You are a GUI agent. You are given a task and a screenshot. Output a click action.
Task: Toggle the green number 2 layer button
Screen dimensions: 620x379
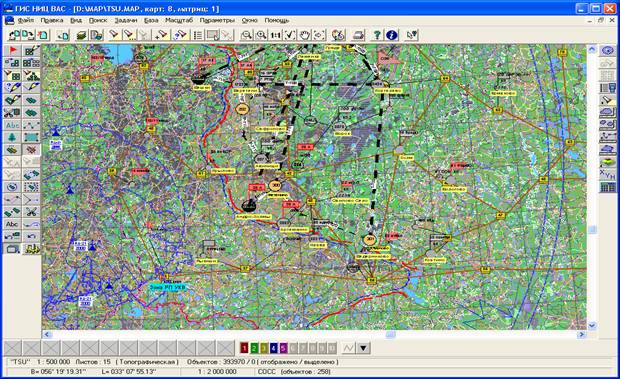[x=254, y=348]
